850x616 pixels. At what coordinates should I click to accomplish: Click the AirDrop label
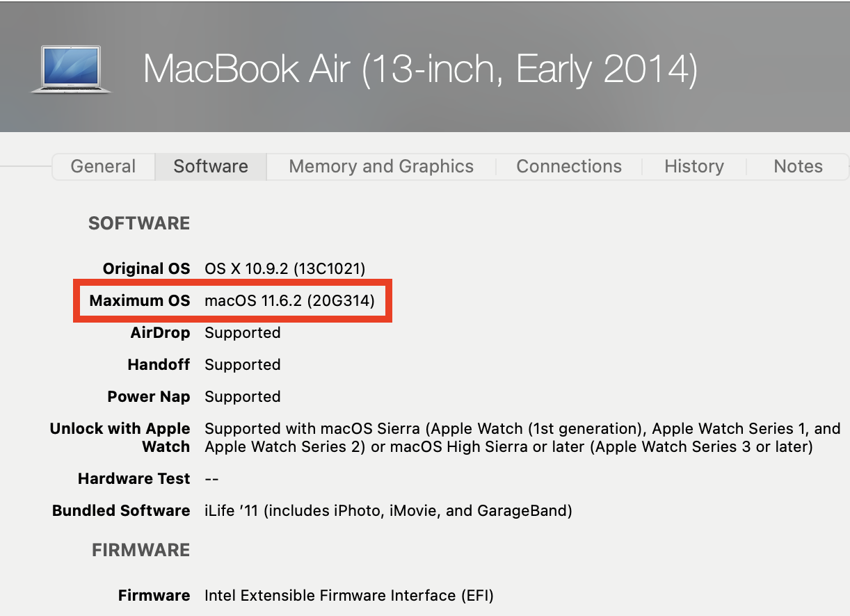161,333
